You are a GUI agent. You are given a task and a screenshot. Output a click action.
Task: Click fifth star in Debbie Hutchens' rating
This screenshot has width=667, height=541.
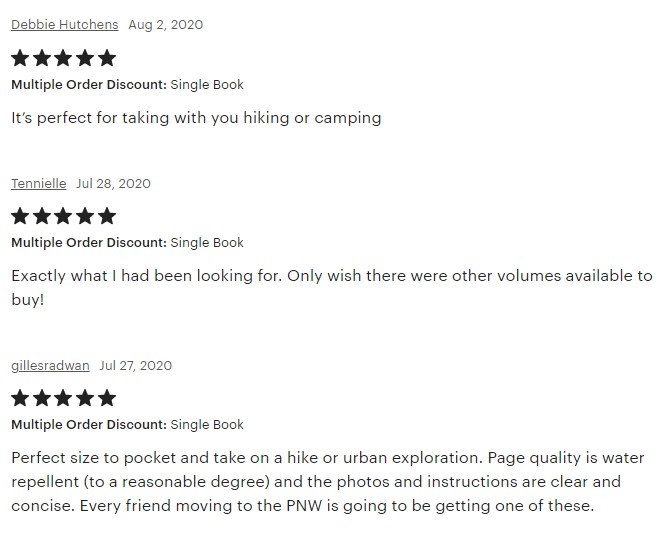tap(106, 58)
